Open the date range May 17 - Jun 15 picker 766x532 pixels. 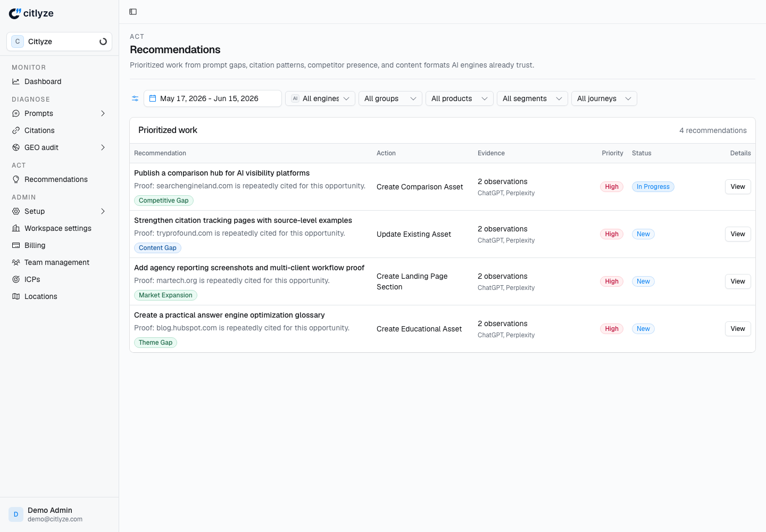point(213,98)
